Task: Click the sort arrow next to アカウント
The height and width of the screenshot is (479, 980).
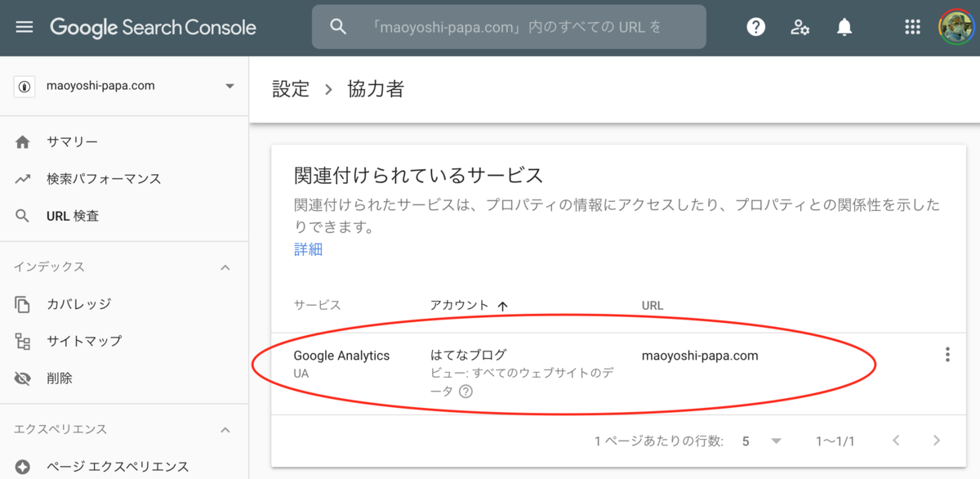Action: tap(503, 306)
